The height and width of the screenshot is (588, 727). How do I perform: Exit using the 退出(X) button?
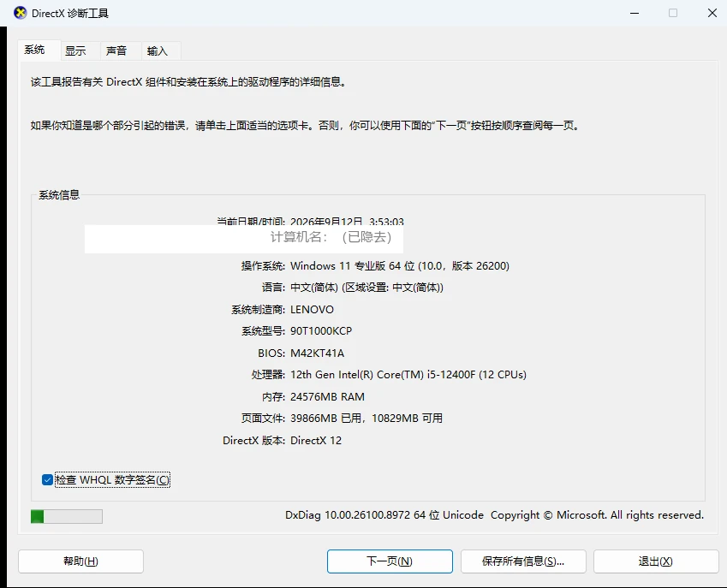656,561
